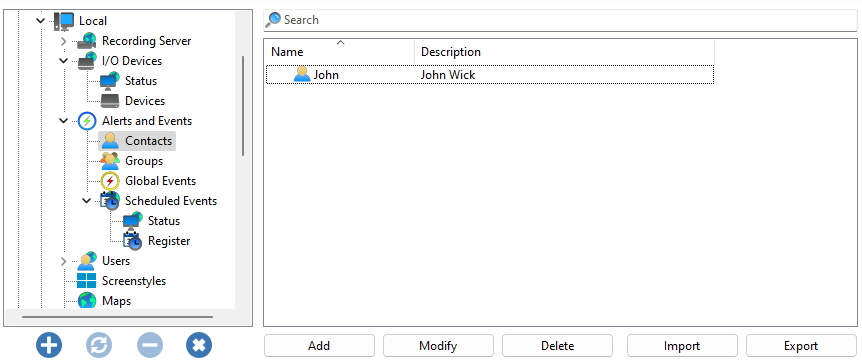Expand the Recording Server node
The image size is (862, 363).
click(x=63, y=41)
